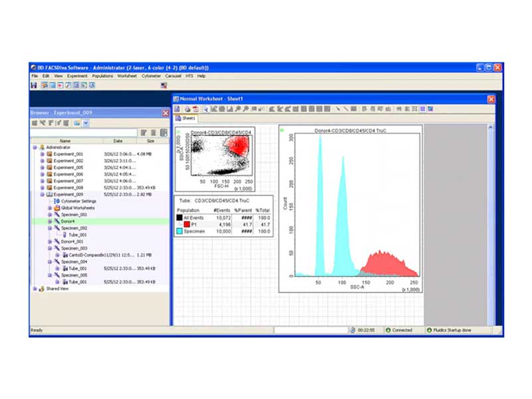Image resolution: width=532 pixels, height=399 pixels.
Task: Click the Global Worksheets folder icon
Action: (57, 208)
